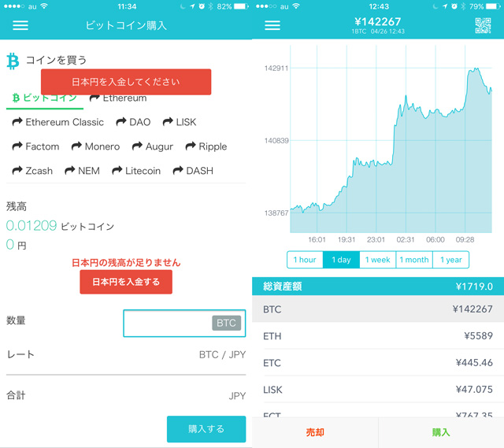The height and width of the screenshot is (448, 504).
Task: Open hamburger menu on Bitcoin purchase screen
Action: (20, 25)
